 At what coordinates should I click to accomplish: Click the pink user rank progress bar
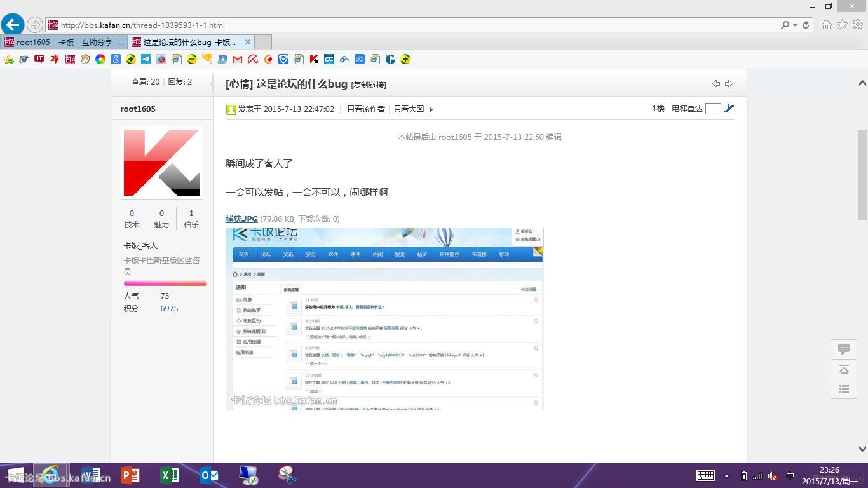coord(165,283)
